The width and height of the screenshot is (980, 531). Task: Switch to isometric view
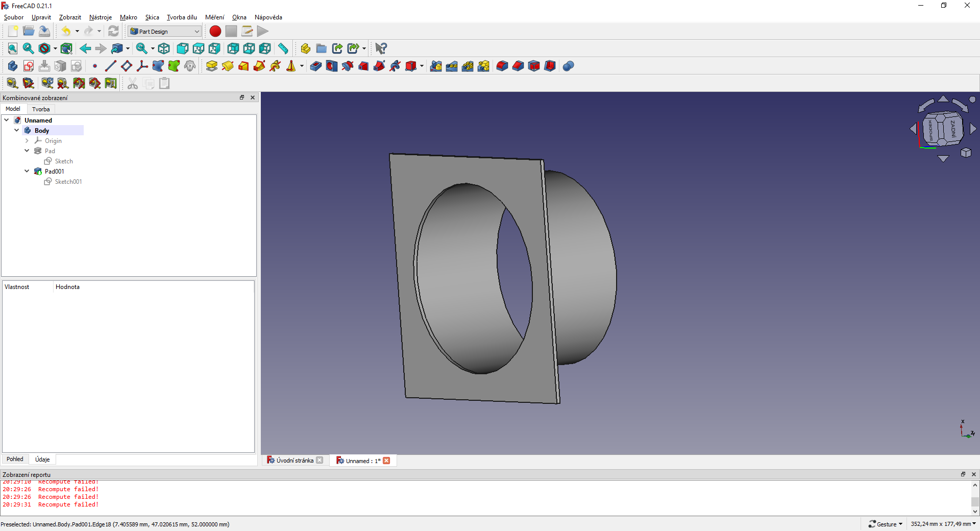pyautogui.click(x=164, y=49)
